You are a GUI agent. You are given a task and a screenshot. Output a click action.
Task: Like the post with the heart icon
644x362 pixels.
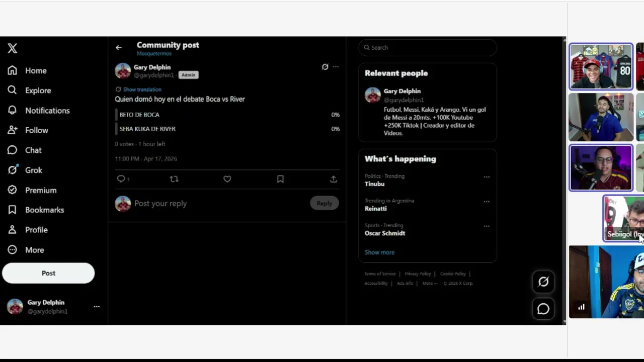point(227,179)
